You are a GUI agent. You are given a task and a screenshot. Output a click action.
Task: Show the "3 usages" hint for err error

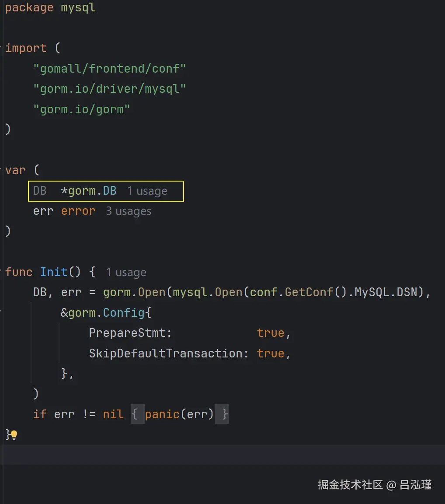click(x=129, y=211)
